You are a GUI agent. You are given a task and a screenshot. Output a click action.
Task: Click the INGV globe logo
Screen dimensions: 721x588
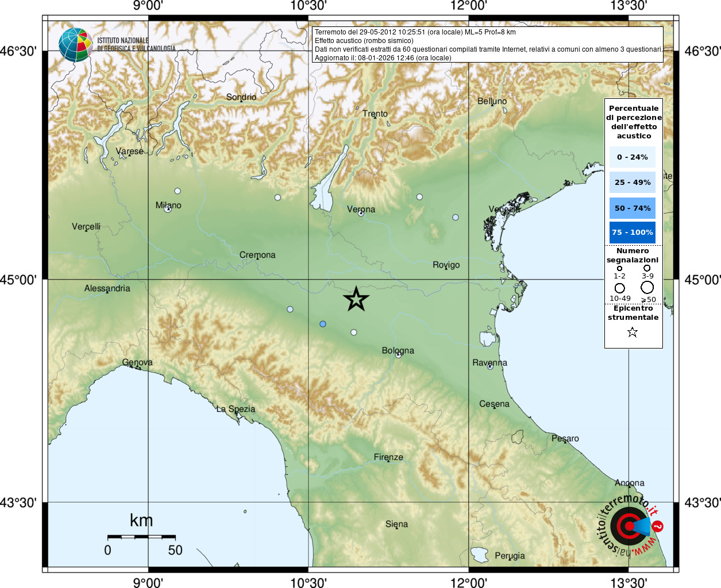pos(75,45)
